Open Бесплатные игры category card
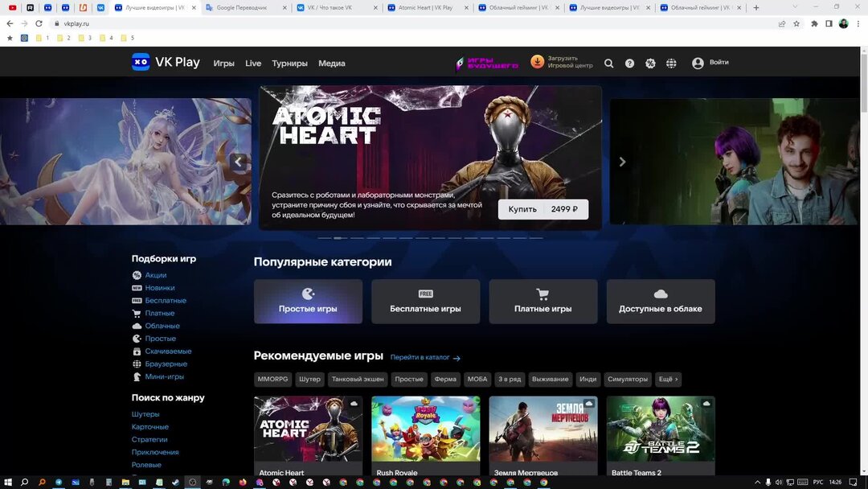The width and height of the screenshot is (868, 489). pyautogui.click(x=425, y=302)
